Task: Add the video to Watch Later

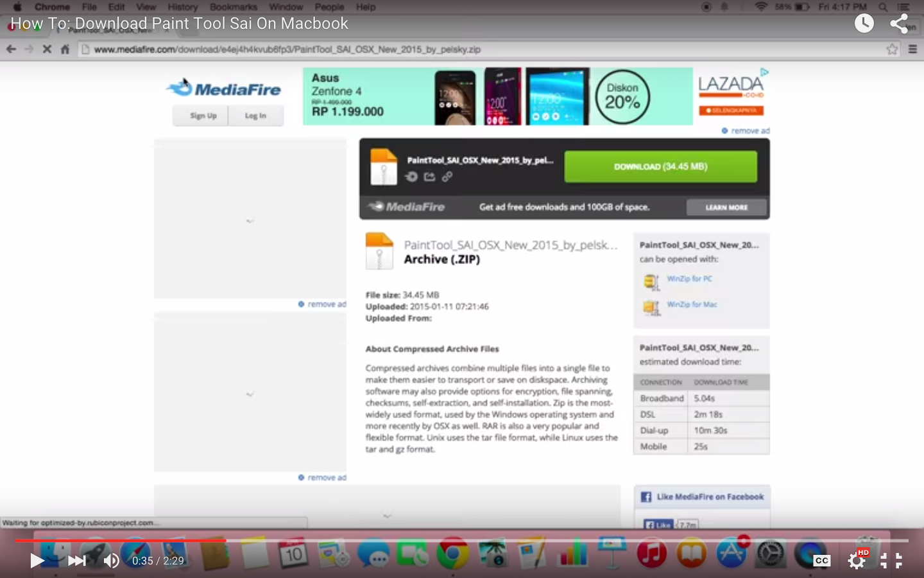Action: tap(864, 24)
